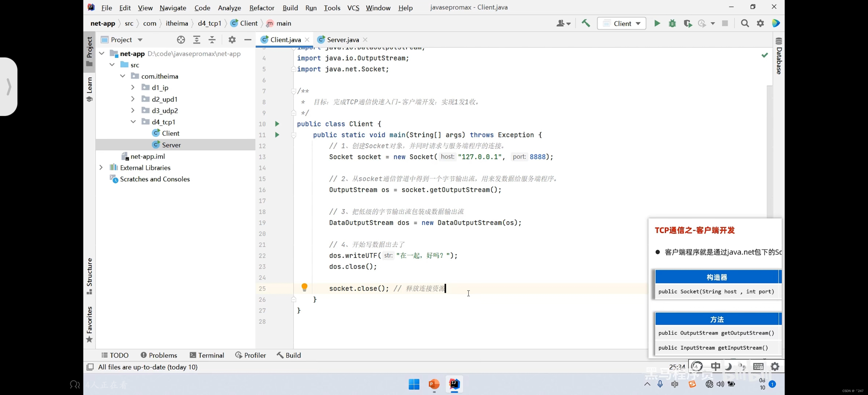Select the Server.java editor tab

pos(342,39)
